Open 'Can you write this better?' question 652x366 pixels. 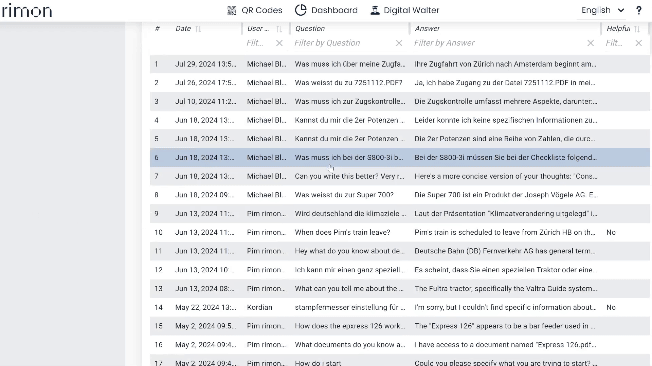(x=349, y=176)
